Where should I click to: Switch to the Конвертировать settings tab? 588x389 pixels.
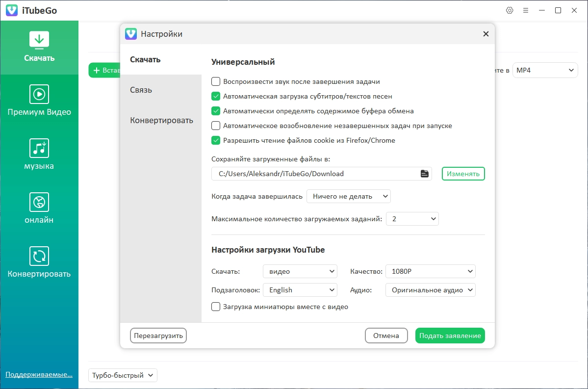[161, 120]
